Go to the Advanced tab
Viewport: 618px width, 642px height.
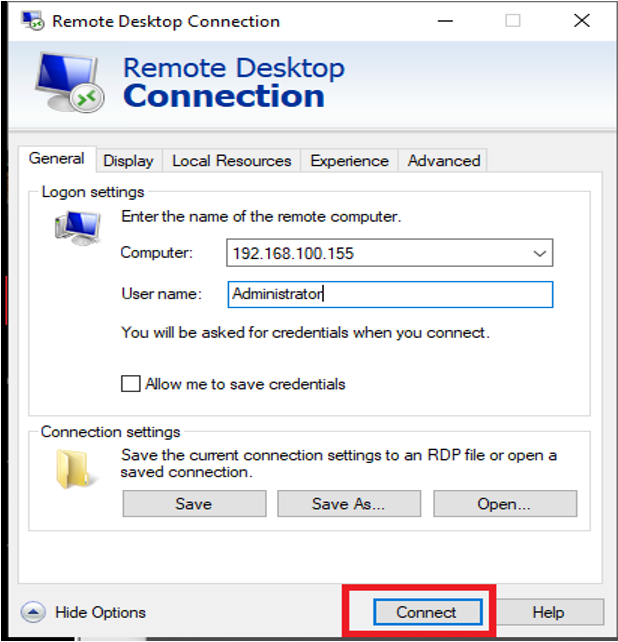[x=444, y=160]
